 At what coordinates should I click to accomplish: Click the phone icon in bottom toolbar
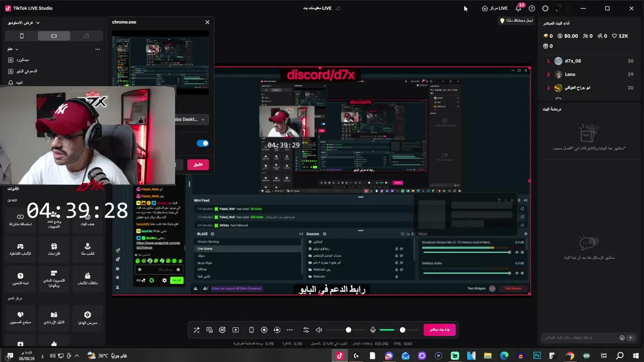tap(251, 330)
